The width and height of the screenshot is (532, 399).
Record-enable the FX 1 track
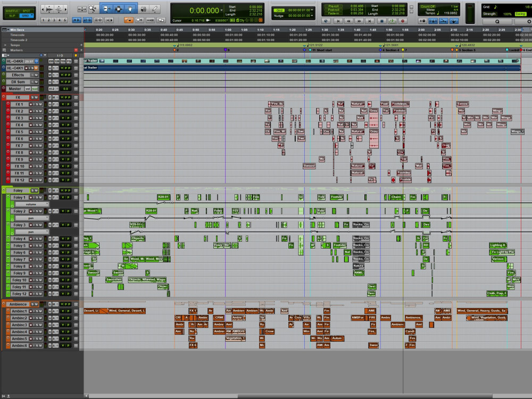point(30,104)
